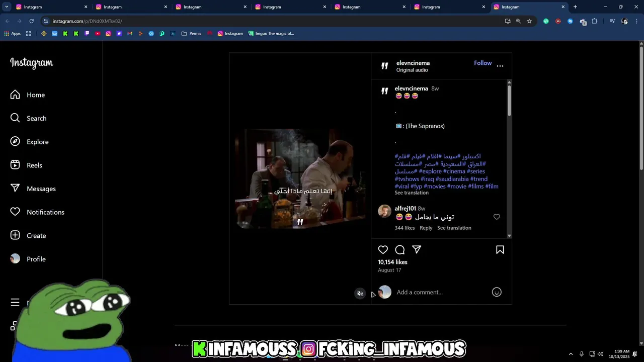Click the August 17 post date
This screenshot has width=644, height=362.
389,270
